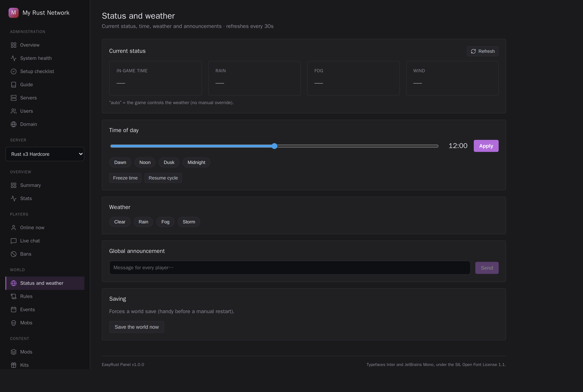Click EasyRust Panel v1.0.0 footer text

(123, 364)
